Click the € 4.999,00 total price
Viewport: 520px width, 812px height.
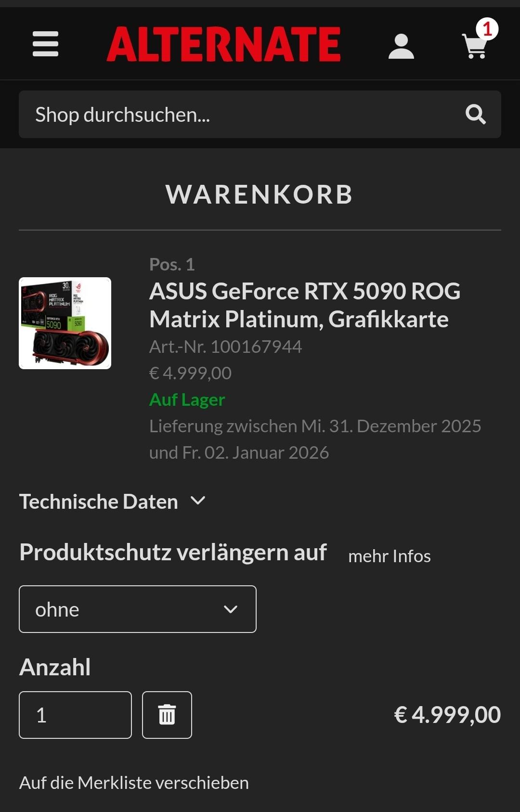447,715
